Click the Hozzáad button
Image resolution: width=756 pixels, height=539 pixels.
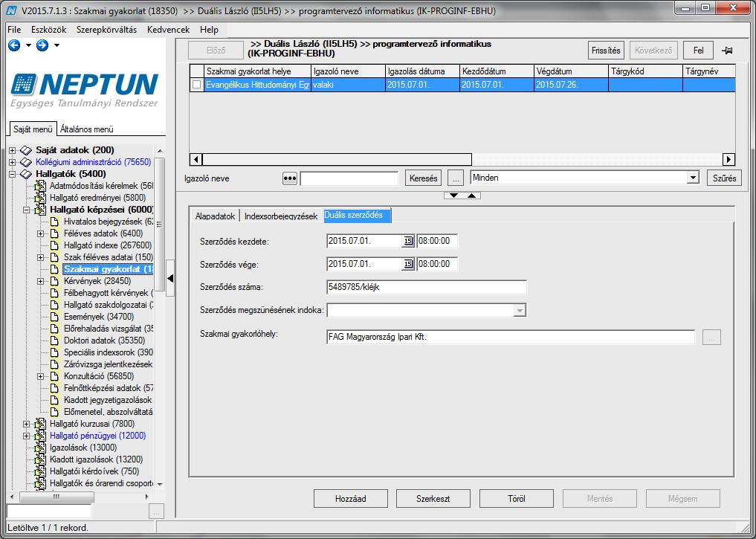tap(351, 499)
